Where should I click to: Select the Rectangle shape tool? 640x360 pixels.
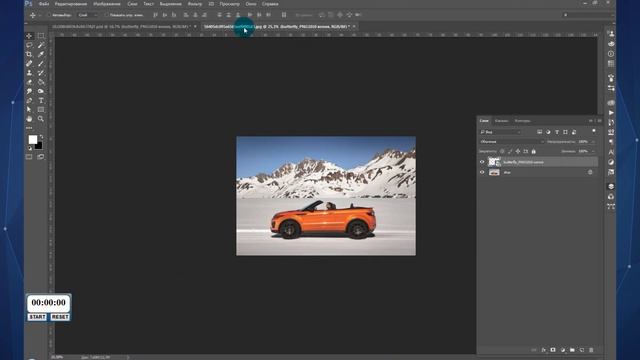[x=41, y=109]
